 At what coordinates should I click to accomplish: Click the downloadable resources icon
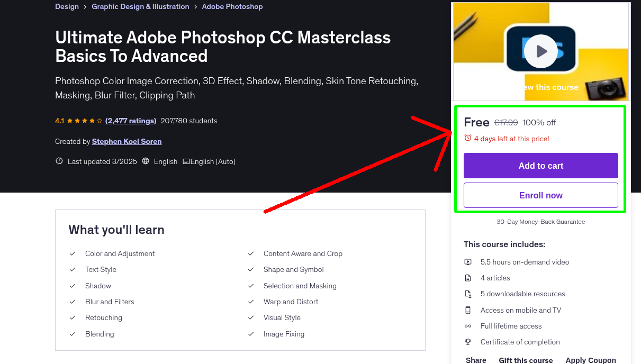tap(468, 294)
